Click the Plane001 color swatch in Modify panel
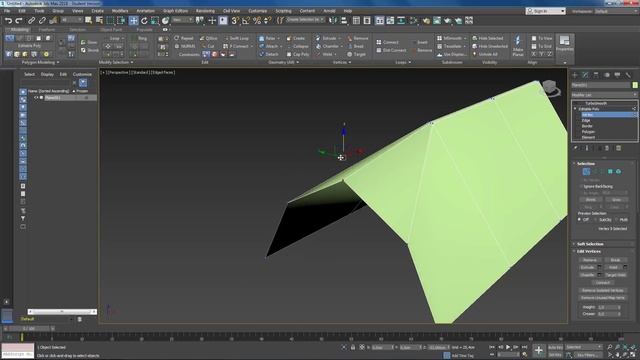640x360 pixels. tap(635, 85)
